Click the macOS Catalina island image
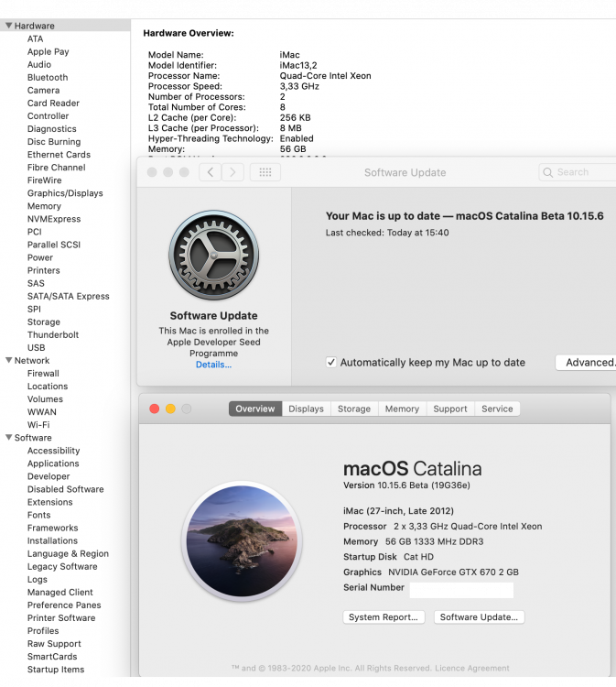616x687 pixels. point(242,540)
